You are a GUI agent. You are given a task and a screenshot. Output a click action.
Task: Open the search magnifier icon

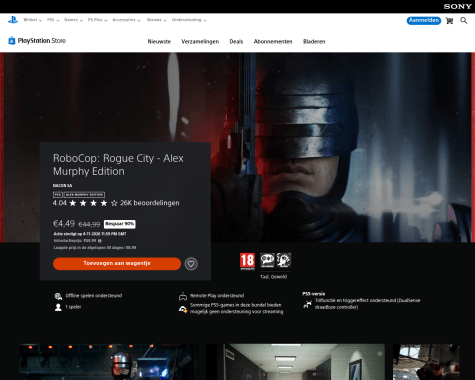point(464,21)
